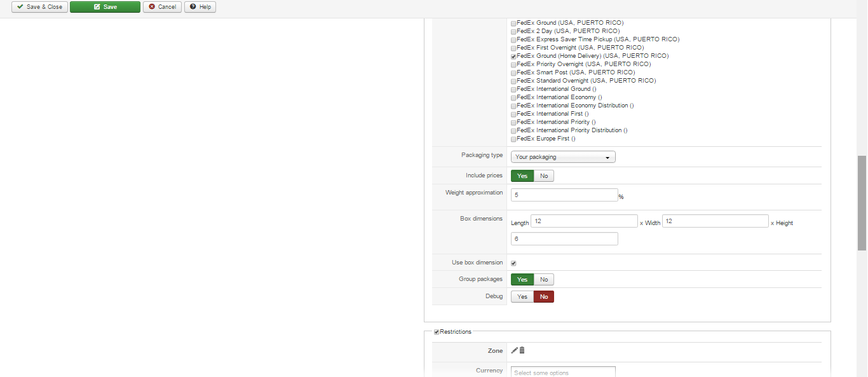Enable FedEx International Ground checkbox
Viewport: 868px width, 377px height.
(513, 89)
